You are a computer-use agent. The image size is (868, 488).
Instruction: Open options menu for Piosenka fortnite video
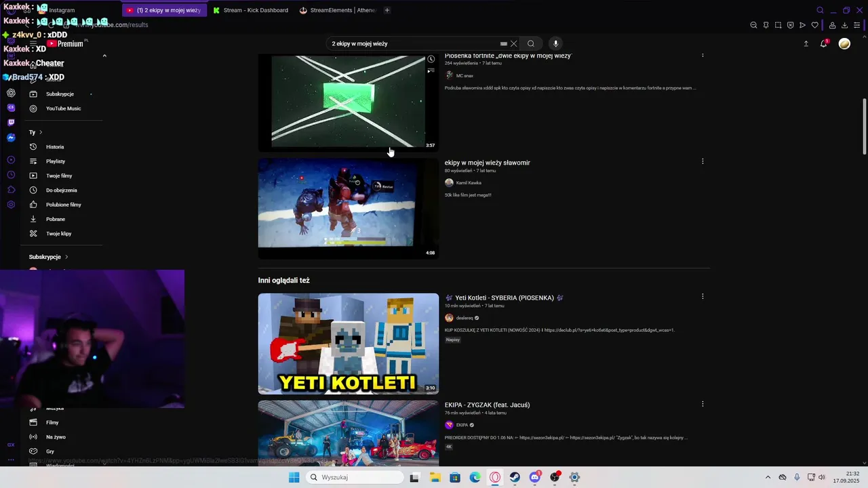(x=703, y=54)
